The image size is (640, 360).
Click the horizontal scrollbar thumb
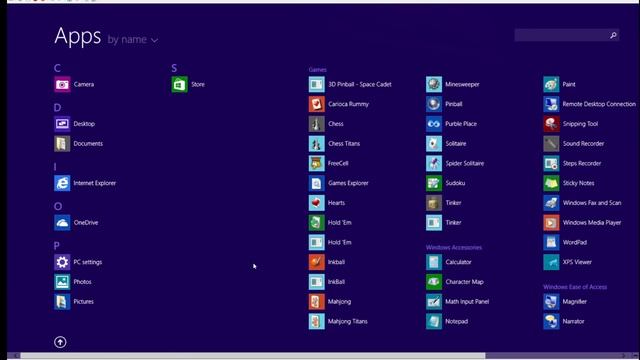(x=253, y=356)
